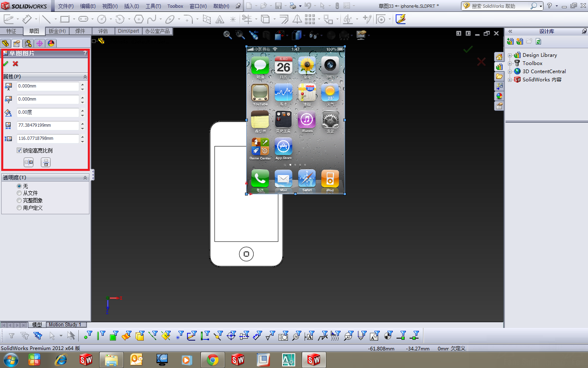588x368 pixels.
Task: Toggle the Filter Edges selection filter
Action: tap(101, 336)
